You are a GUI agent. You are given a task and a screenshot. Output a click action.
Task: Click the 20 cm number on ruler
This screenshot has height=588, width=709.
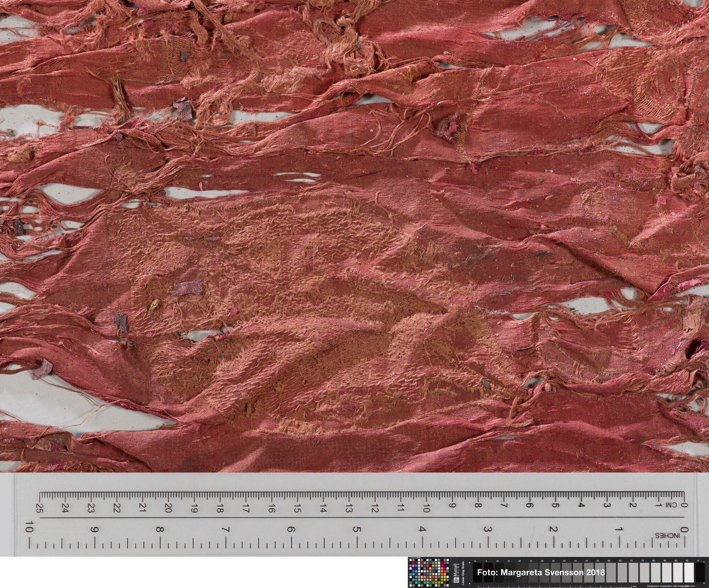click(168, 508)
